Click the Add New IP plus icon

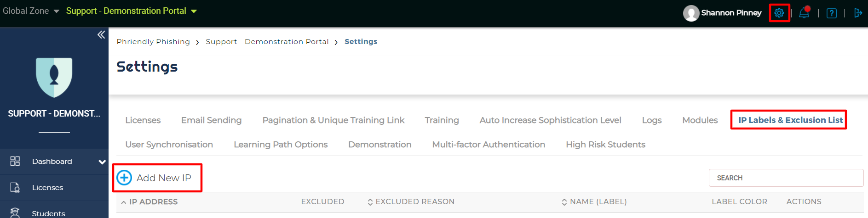[124, 178]
